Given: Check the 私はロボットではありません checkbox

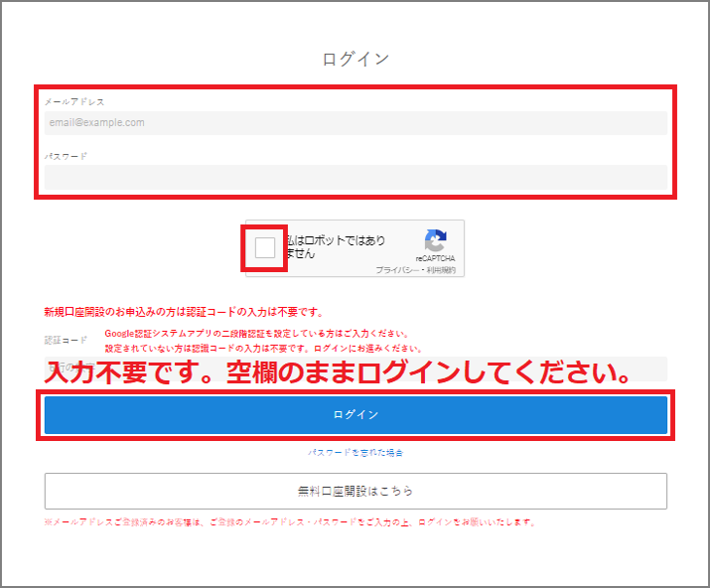Looking at the screenshot, I should (x=265, y=247).
